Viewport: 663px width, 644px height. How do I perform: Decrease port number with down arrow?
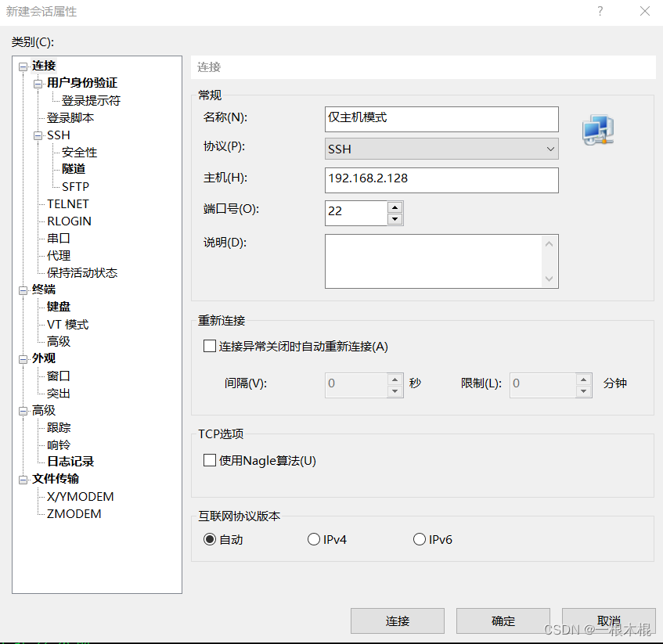395,219
